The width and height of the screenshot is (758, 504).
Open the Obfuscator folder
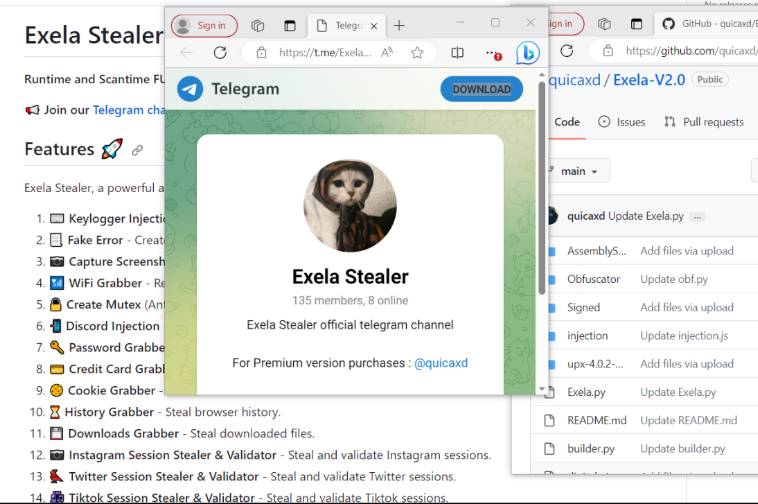pos(594,279)
